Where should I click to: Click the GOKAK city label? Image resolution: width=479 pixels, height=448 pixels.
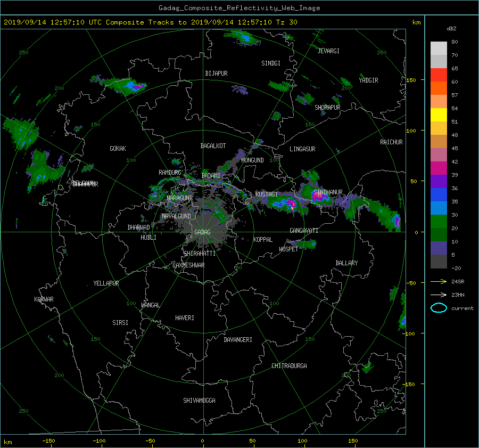[118, 149]
